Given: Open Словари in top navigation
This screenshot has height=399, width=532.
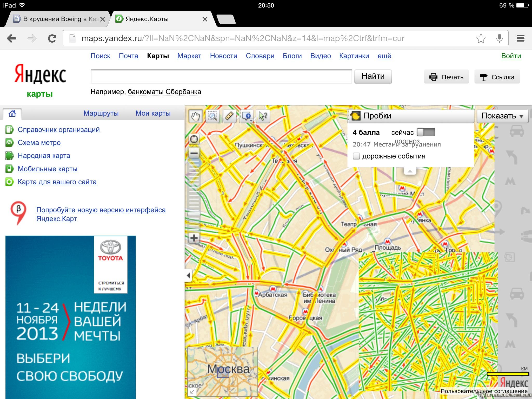Looking at the screenshot, I should click(260, 56).
